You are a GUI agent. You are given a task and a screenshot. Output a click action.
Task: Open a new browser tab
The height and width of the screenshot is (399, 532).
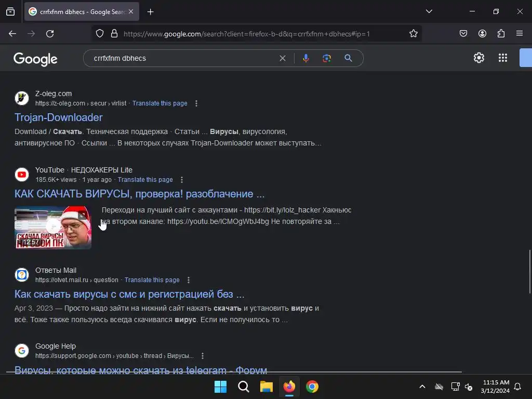(150, 12)
